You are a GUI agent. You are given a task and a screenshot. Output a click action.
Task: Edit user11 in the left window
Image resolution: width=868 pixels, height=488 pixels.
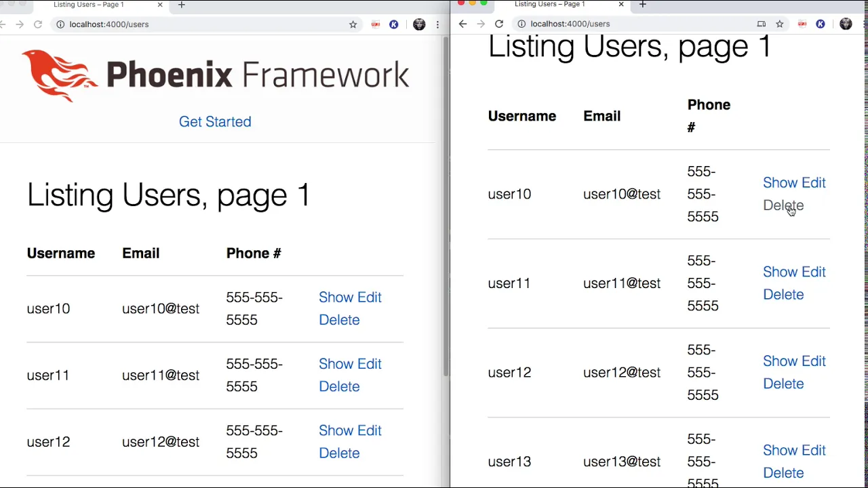pos(370,364)
